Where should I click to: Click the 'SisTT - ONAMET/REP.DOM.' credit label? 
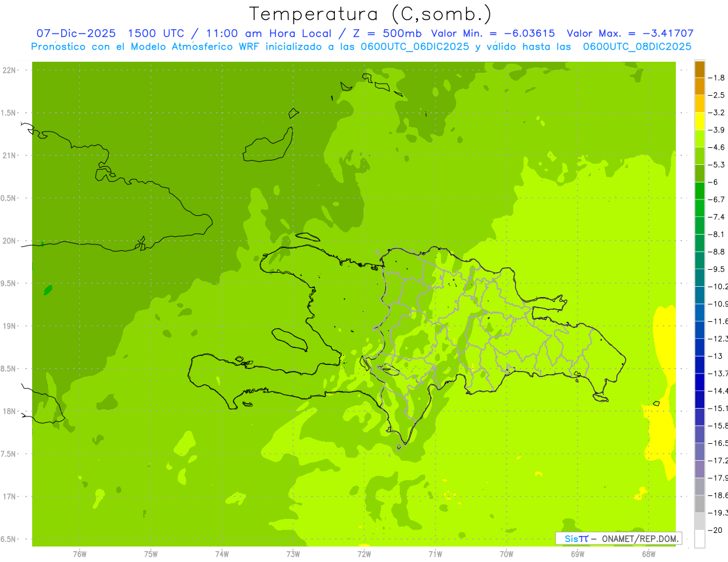tap(619, 538)
